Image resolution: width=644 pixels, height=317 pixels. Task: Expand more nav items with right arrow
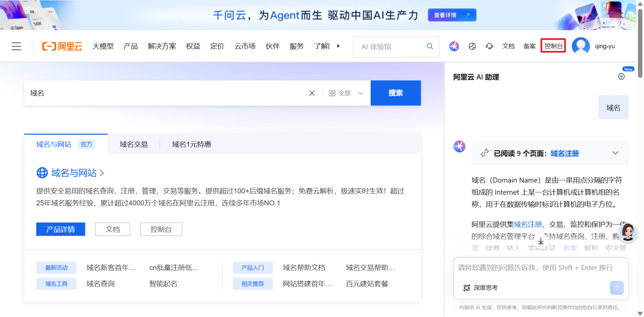tap(338, 46)
